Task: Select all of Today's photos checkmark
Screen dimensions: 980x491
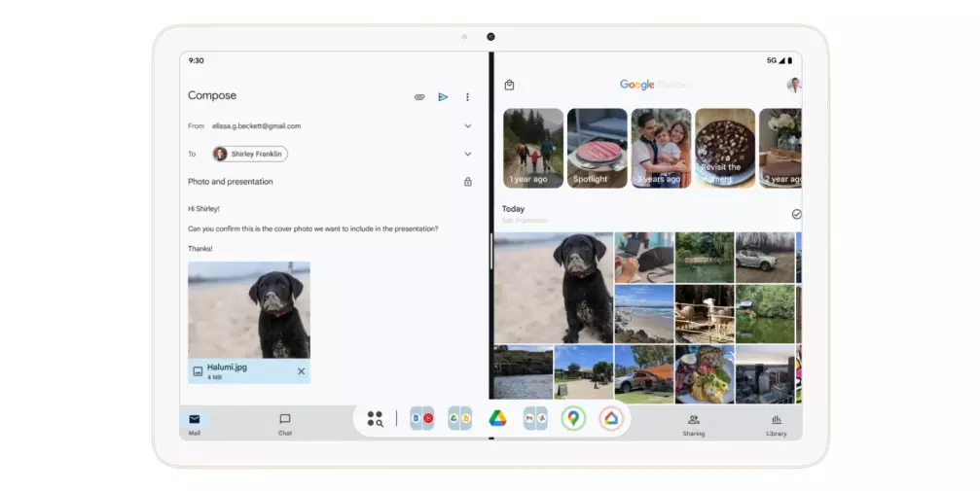Action: point(797,214)
